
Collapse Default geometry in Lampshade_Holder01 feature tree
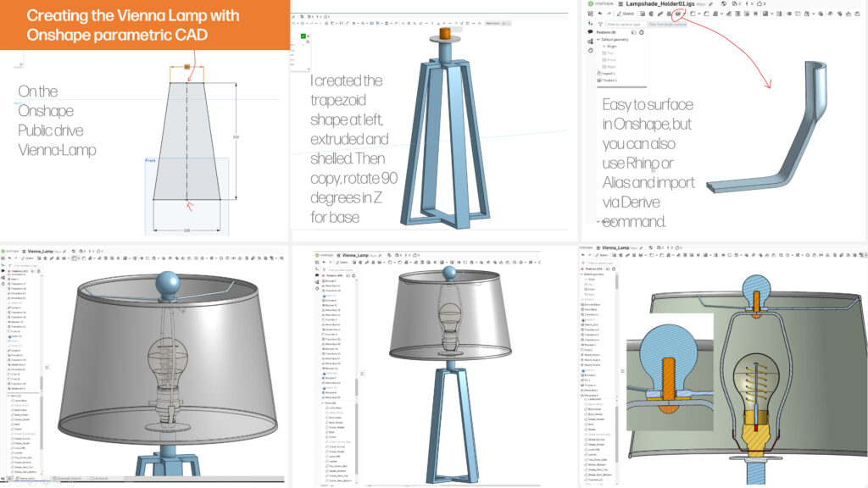(598, 40)
